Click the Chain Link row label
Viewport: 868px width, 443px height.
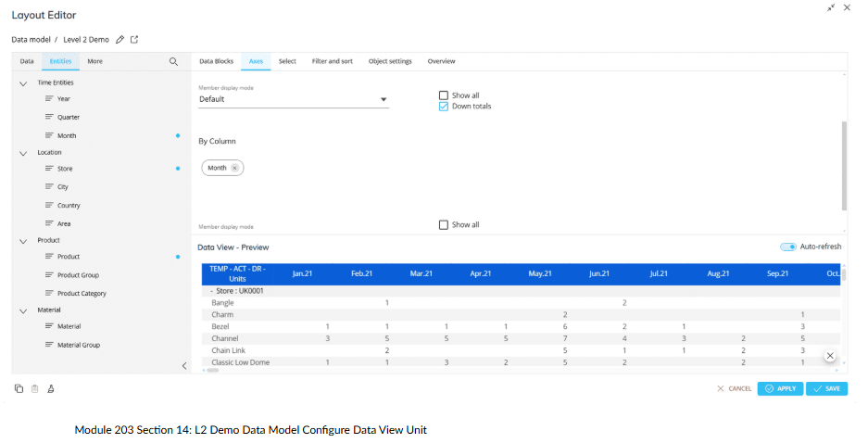(x=228, y=350)
